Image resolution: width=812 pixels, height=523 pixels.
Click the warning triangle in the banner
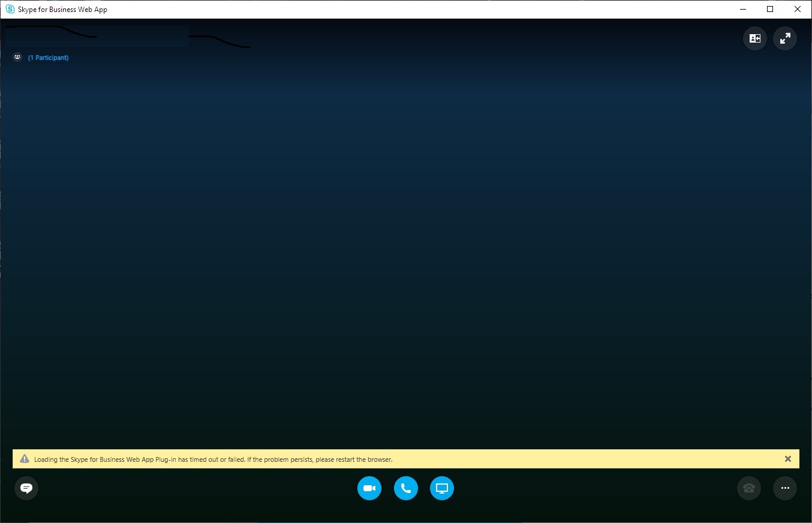25,459
